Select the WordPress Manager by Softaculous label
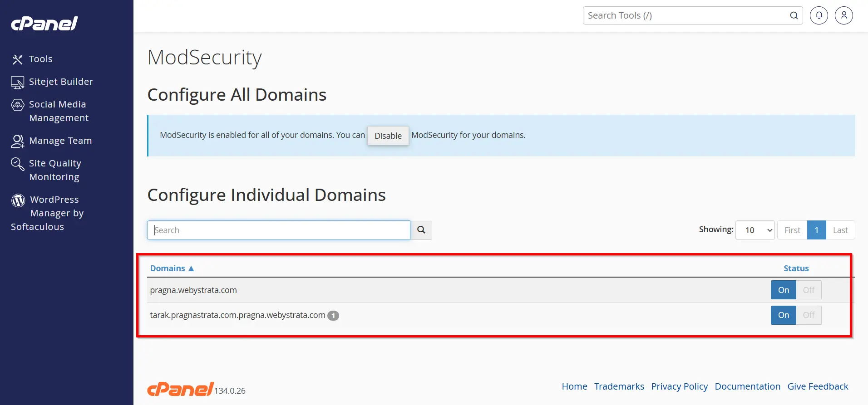868x405 pixels. (x=48, y=213)
